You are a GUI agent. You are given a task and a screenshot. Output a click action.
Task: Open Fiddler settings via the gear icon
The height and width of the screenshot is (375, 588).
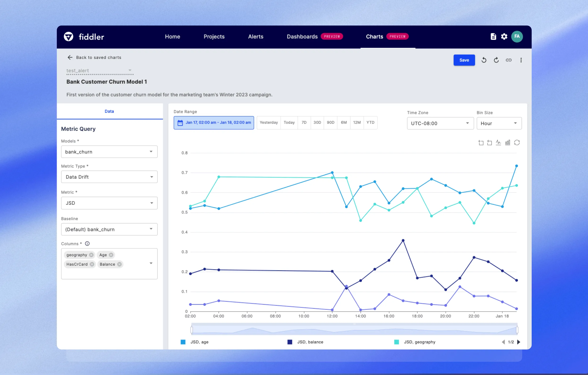coord(504,37)
